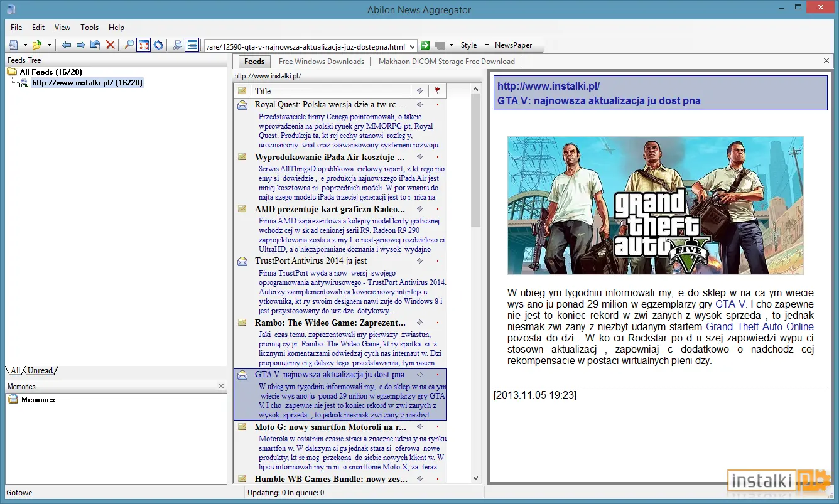Image resolution: width=839 pixels, height=504 pixels.
Task: Click the envelope icon of iPada Air row
Action: click(x=242, y=157)
